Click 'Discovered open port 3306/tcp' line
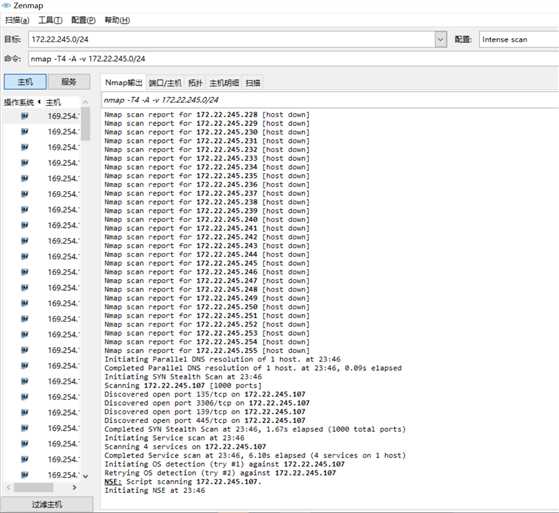Image resolution: width=559 pixels, height=513 pixels. pyautogui.click(x=207, y=403)
